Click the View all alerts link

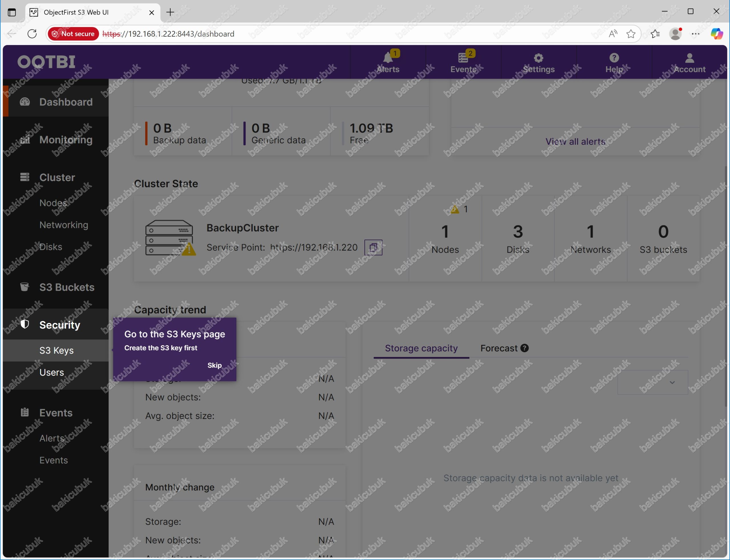click(x=575, y=141)
